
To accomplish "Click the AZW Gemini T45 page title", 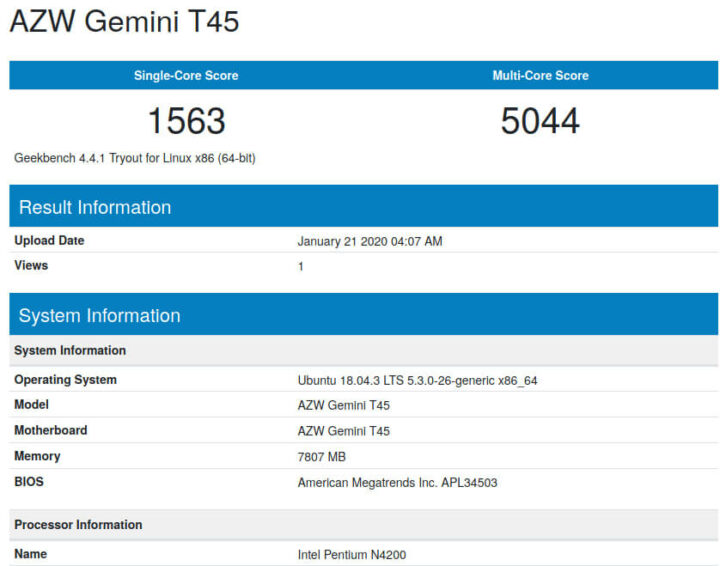I will click(124, 22).
